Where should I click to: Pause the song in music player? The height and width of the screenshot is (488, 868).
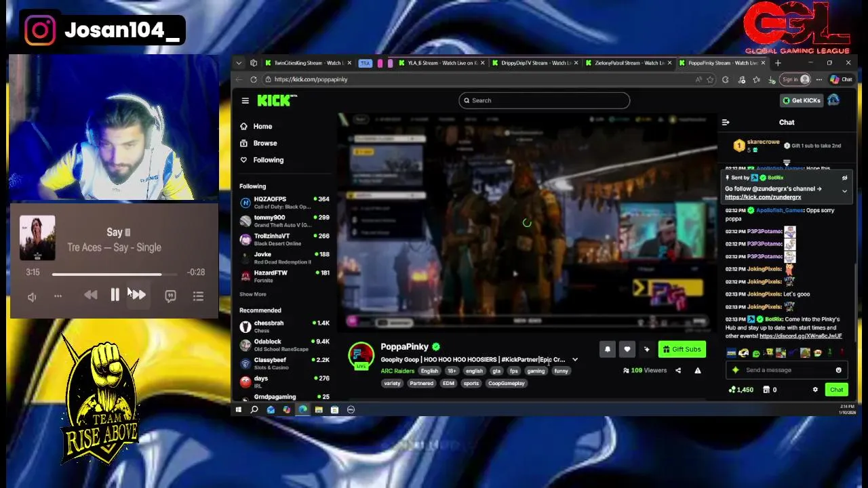tap(115, 295)
